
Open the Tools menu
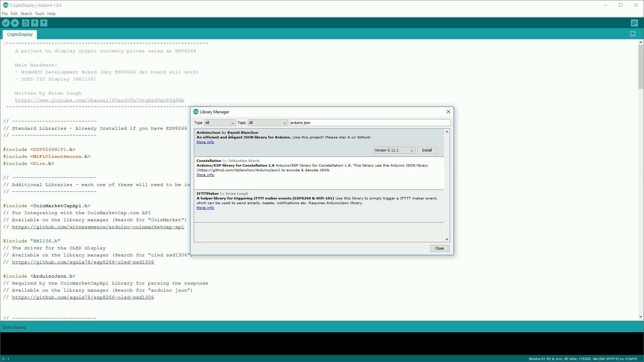40,14
